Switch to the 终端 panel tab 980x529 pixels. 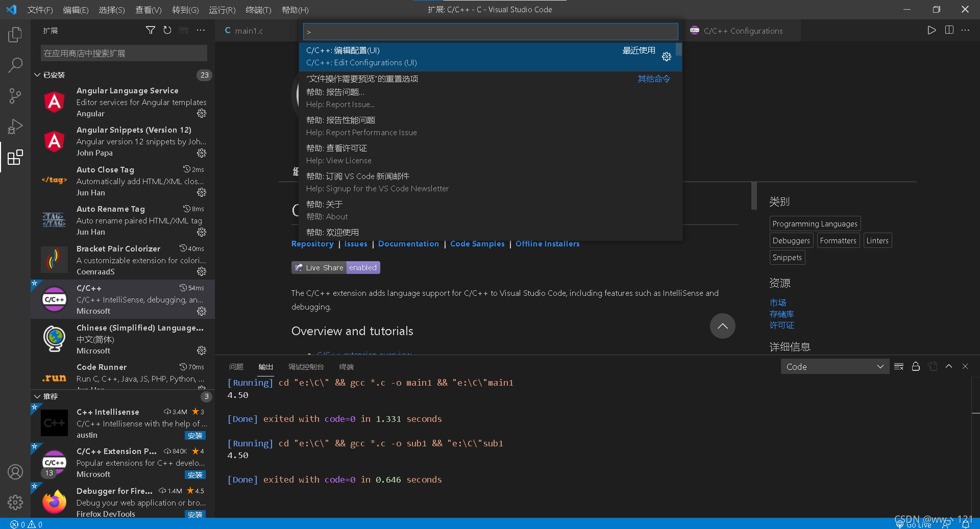point(346,367)
